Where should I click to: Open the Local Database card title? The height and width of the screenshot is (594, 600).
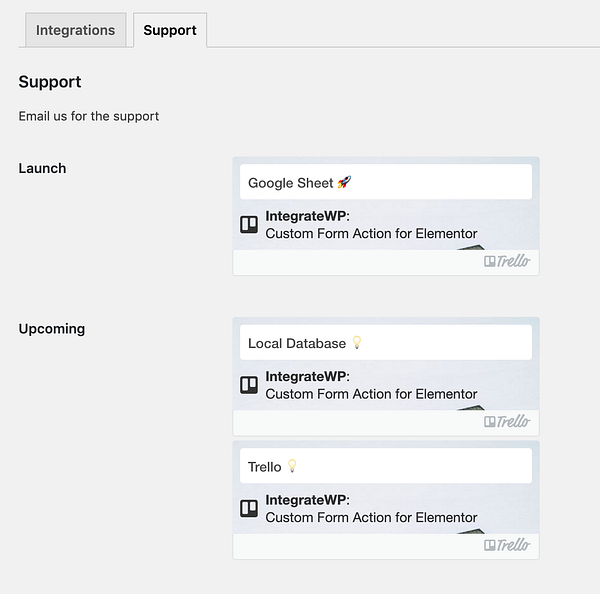[297, 343]
